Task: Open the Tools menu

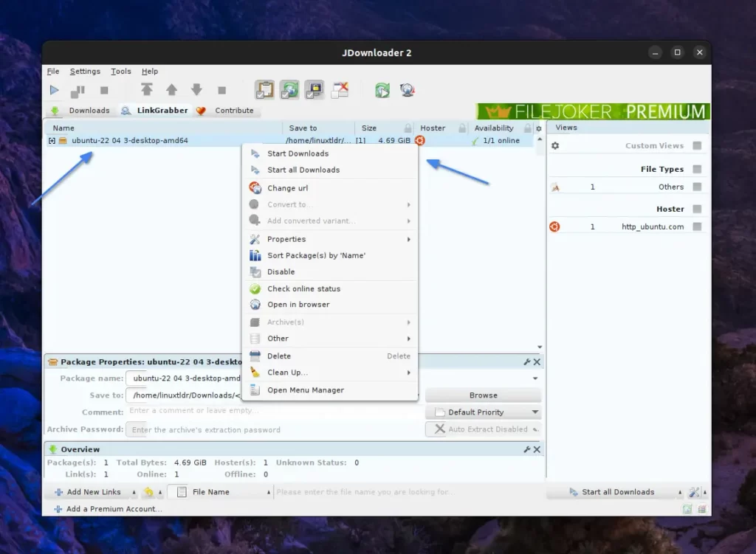Action: click(120, 72)
